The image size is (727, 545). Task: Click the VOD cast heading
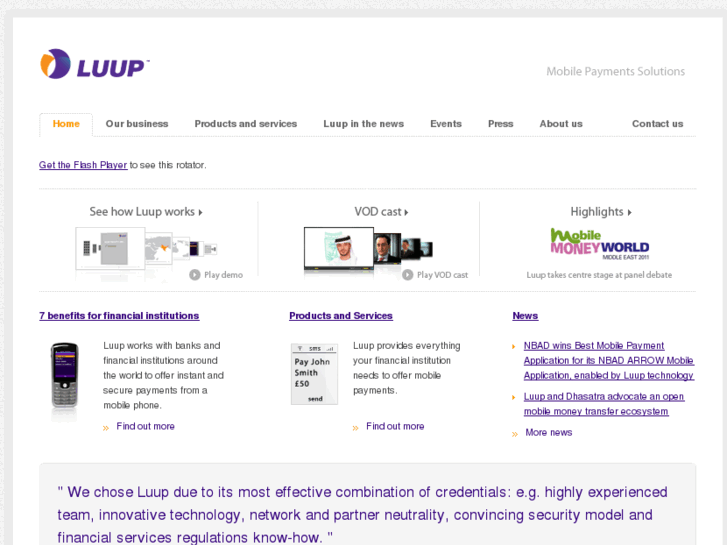coord(378,212)
